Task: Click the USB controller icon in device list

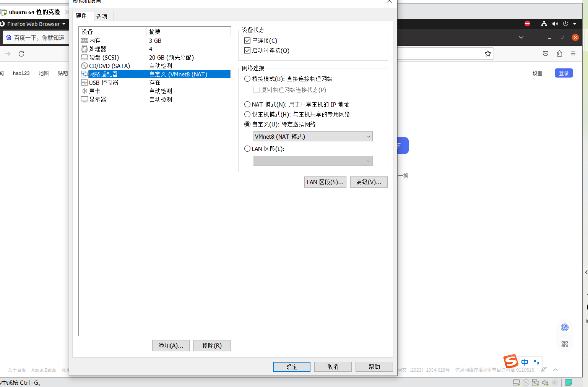Action: point(84,83)
